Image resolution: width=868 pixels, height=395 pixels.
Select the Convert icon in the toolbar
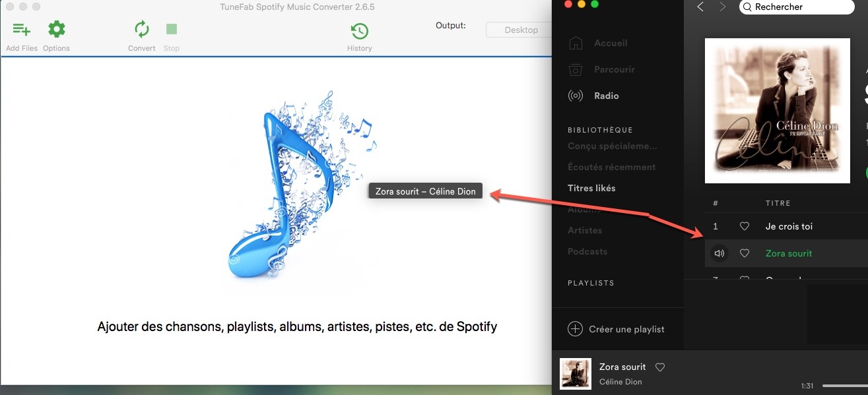click(141, 29)
